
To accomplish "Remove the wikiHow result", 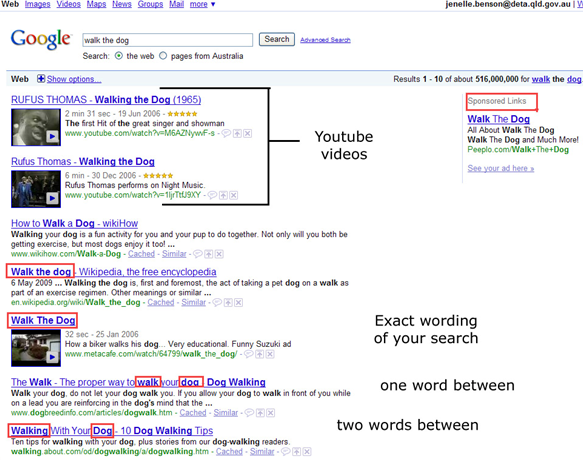I will tap(219, 254).
